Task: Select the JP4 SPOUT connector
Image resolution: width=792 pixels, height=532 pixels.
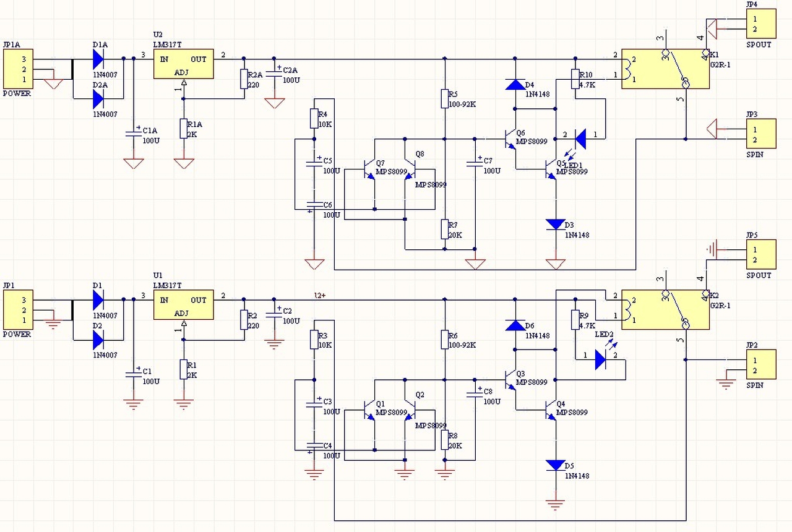Action: [760, 24]
